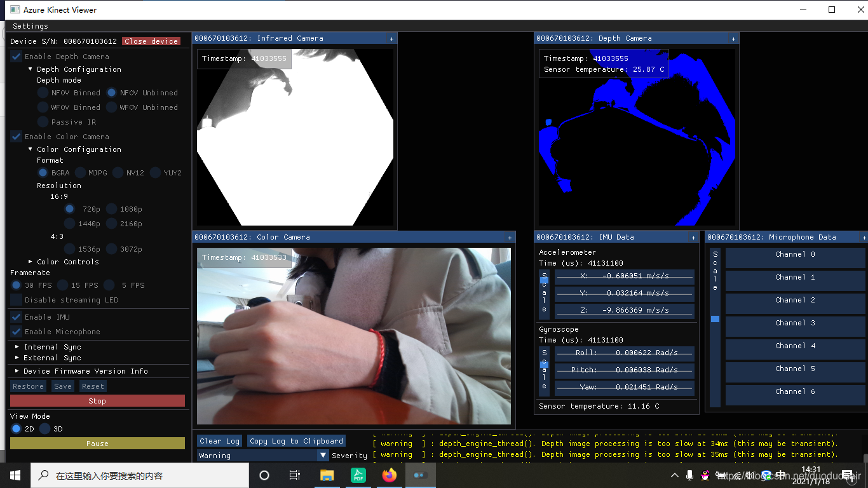
Task: Click the + icon on the IMU Data panel
Action: pyautogui.click(x=693, y=237)
